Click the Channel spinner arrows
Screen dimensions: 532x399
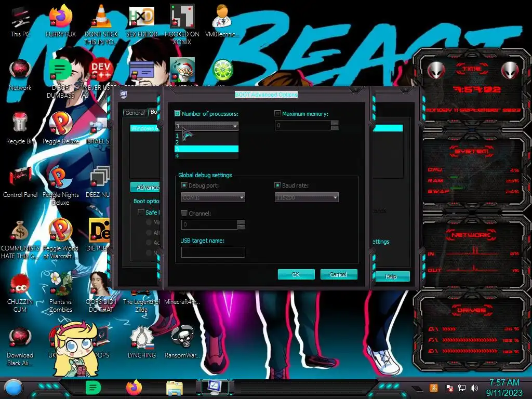click(x=241, y=224)
